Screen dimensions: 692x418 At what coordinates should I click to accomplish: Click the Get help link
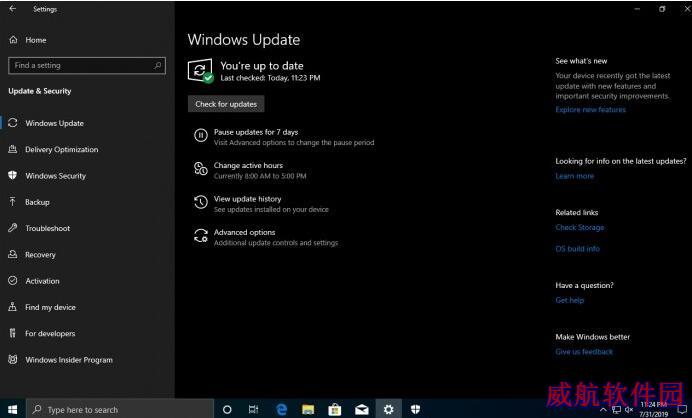pyautogui.click(x=570, y=300)
